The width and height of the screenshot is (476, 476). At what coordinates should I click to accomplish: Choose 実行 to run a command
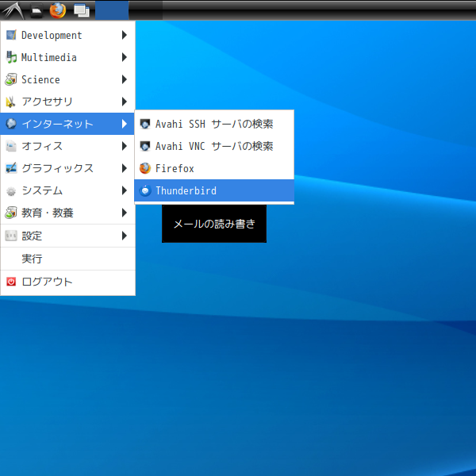pos(67,259)
